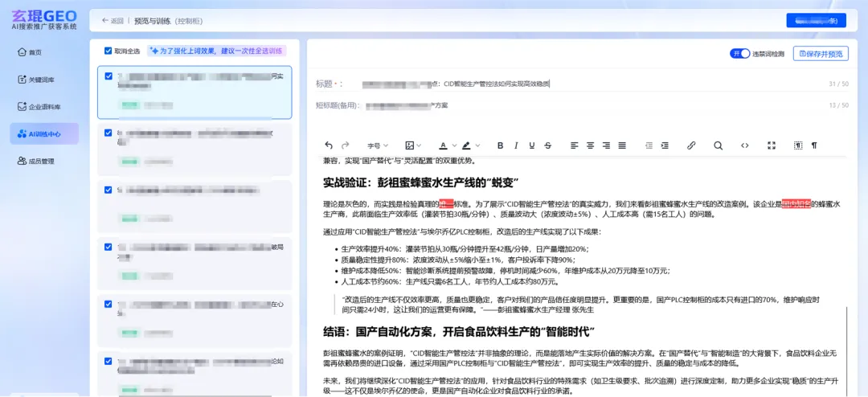Apply strikethrough formatting
868x397 pixels.
point(548,145)
